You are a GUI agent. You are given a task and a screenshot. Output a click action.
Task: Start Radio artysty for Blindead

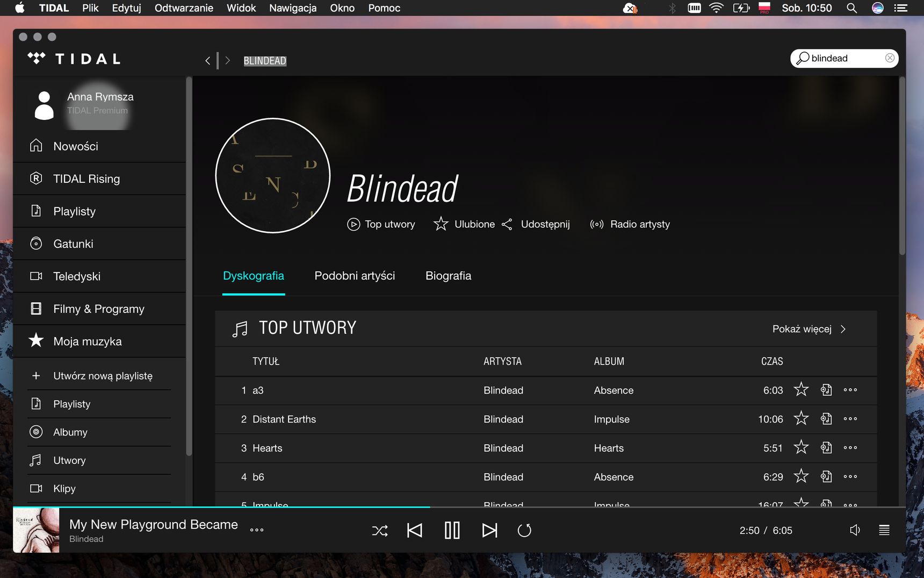tap(630, 224)
